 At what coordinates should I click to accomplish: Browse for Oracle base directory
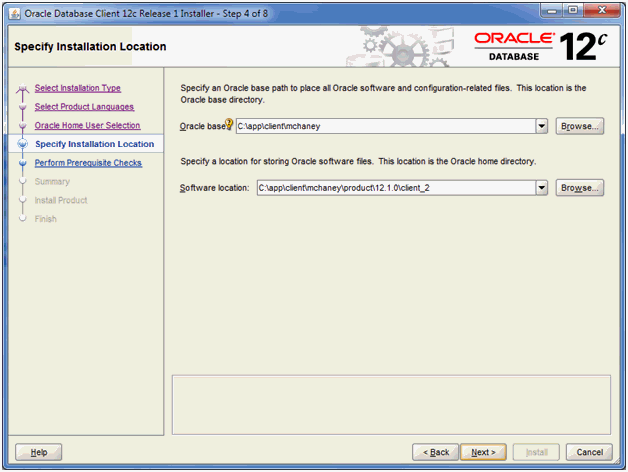click(x=580, y=126)
